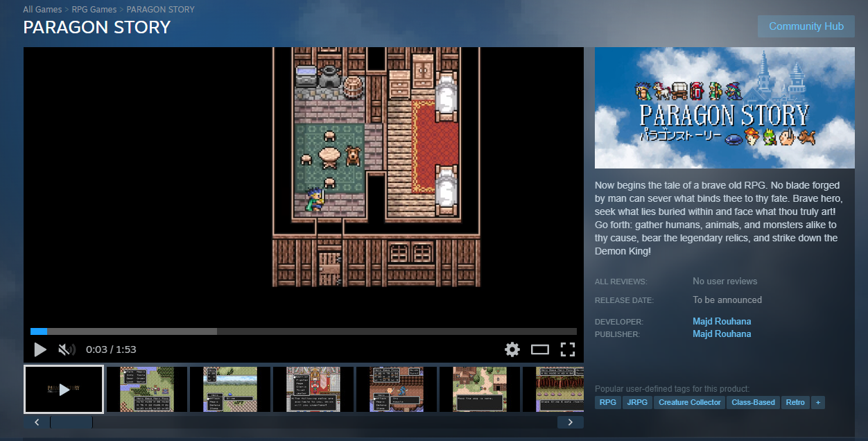The width and height of the screenshot is (868, 441).
Task: Open the fourth screenshot thumbnail, red throne room
Action: [313, 389]
